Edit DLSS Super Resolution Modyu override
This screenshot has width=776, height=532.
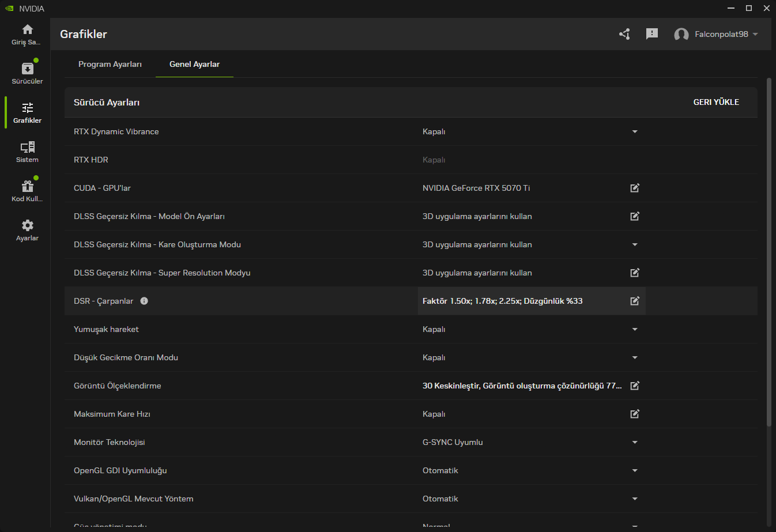[x=635, y=273]
